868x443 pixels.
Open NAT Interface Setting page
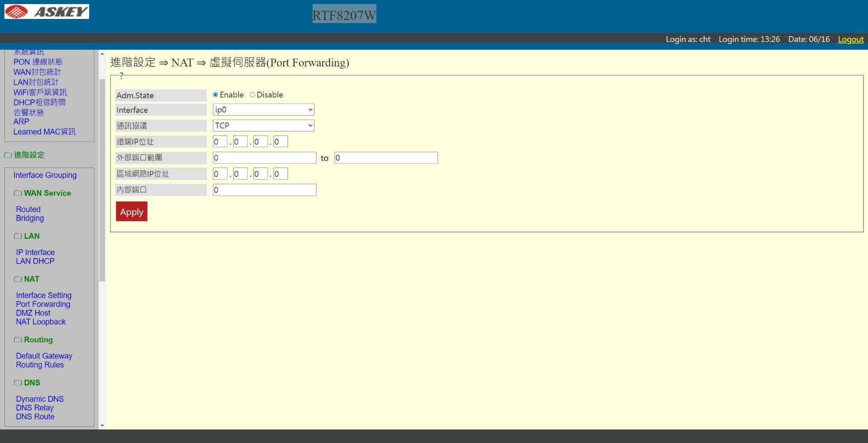click(x=43, y=295)
